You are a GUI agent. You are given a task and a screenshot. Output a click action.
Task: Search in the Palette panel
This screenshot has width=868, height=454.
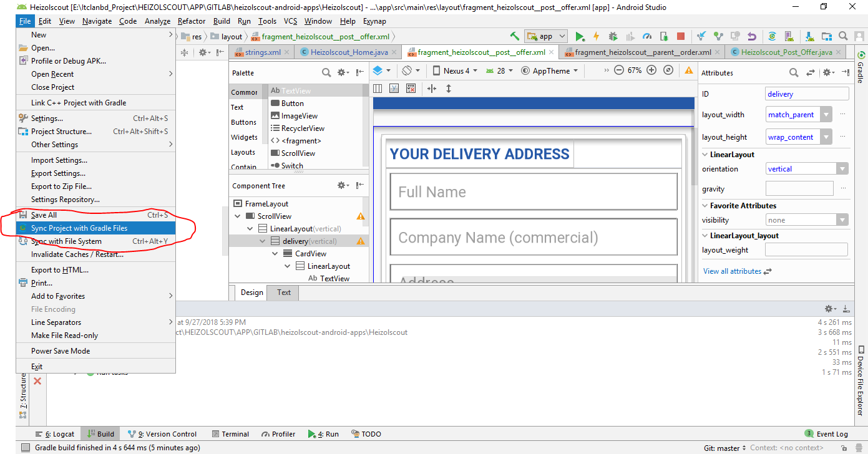(326, 73)
